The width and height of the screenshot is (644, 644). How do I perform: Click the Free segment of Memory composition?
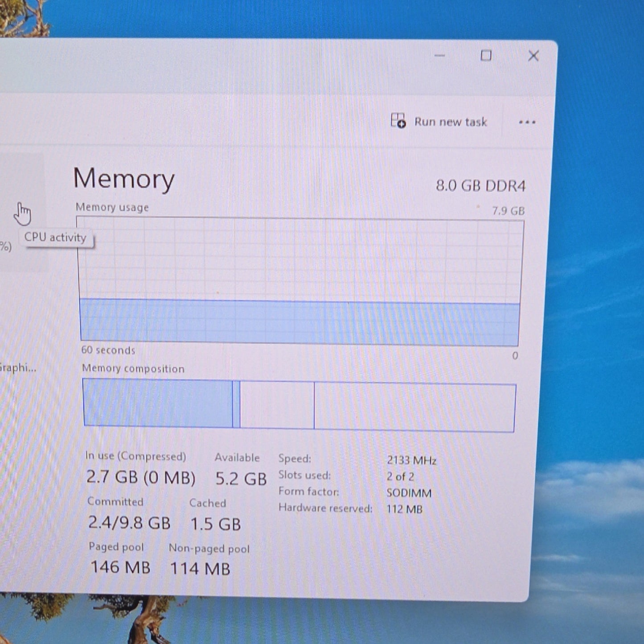point(415,407)
